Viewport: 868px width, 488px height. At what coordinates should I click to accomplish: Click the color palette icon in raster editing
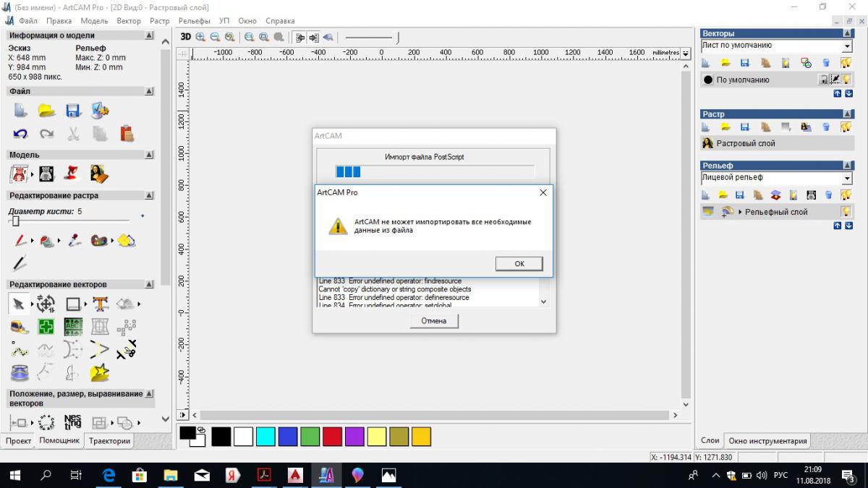tap(100, 240)
